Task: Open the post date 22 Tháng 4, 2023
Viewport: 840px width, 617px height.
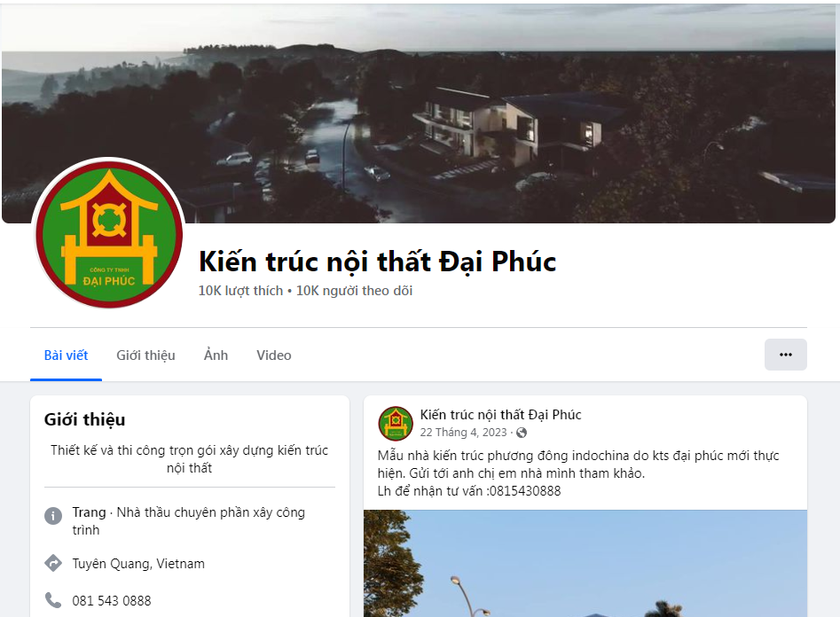Action: [463, 433]
